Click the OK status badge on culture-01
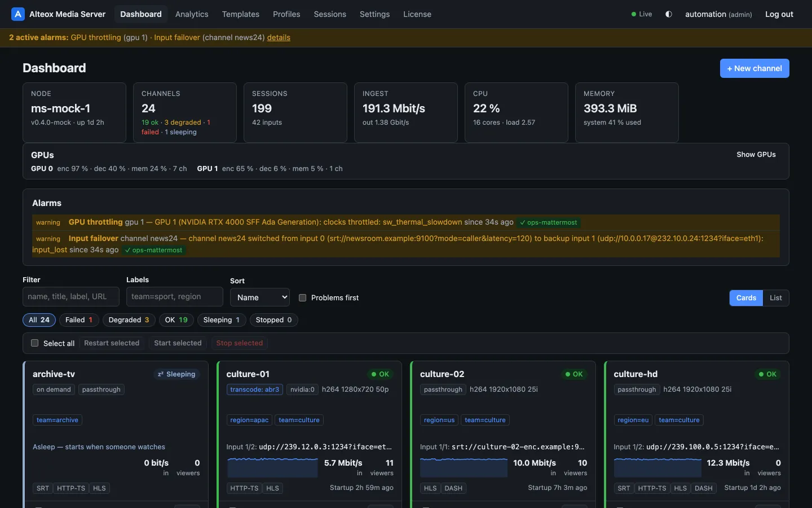This screenshot has height=508, width=812. 380,374
